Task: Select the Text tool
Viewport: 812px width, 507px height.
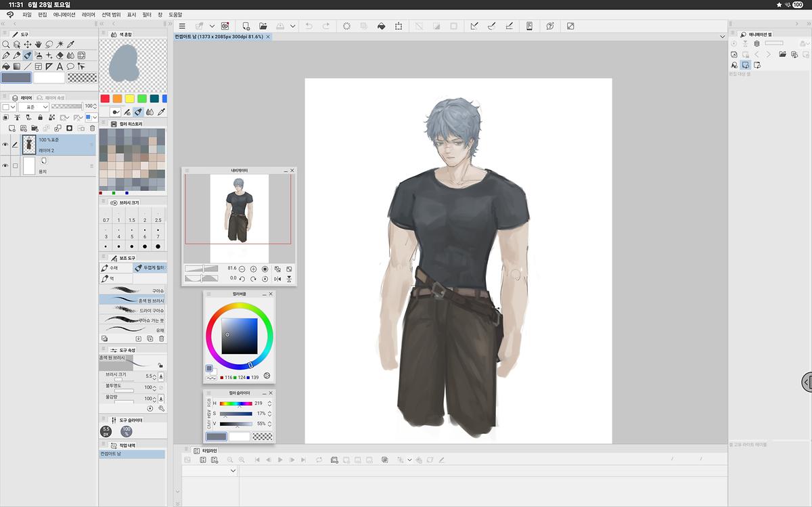Action: pos(60,66)
